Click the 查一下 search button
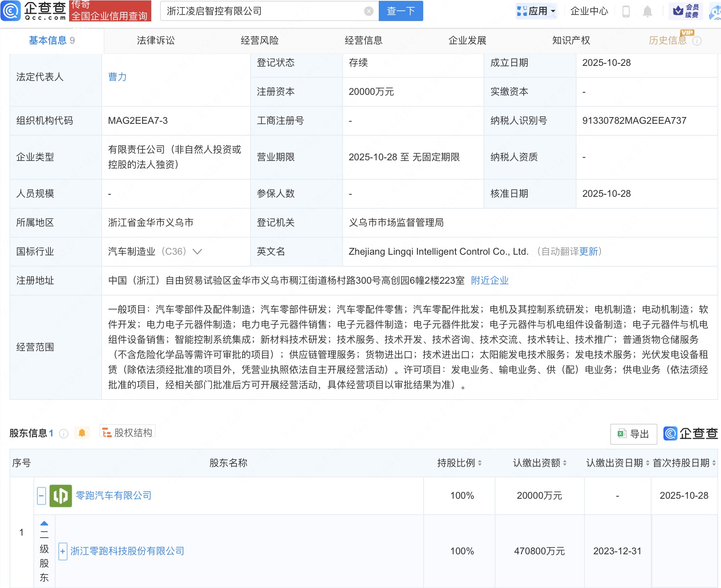The width and height of the screenshot is (721, 588). coord(400,11)
